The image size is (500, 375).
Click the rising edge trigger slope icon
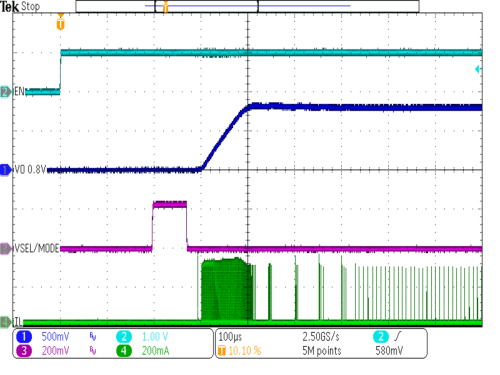click(397, 336)
